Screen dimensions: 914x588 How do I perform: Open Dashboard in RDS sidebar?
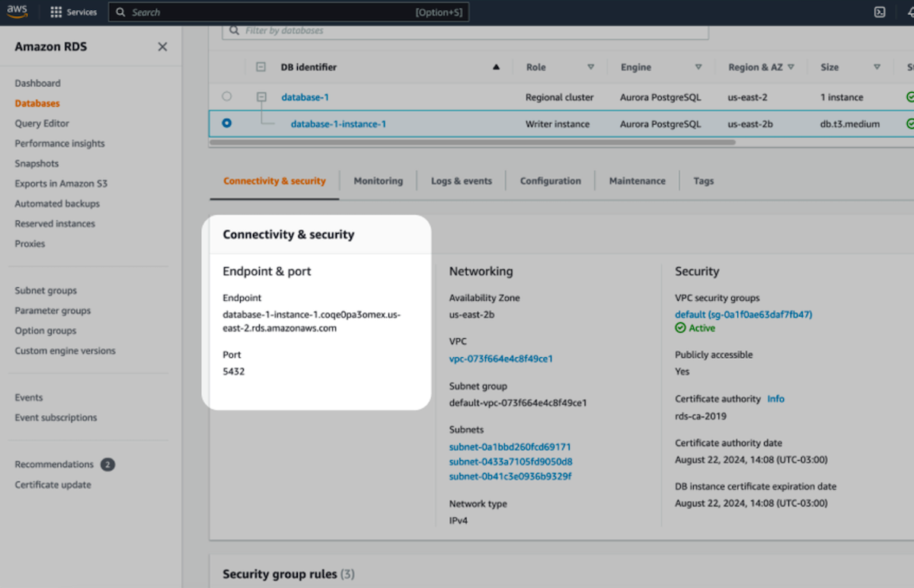(37, 83)
